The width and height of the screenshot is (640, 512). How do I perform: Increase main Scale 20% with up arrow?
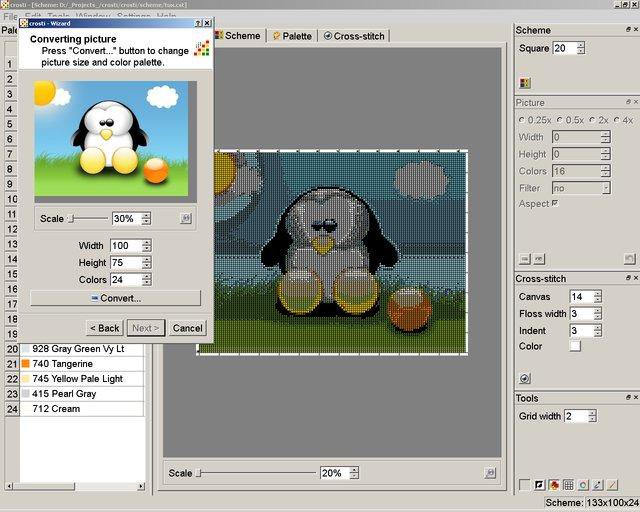pos(354,470)
